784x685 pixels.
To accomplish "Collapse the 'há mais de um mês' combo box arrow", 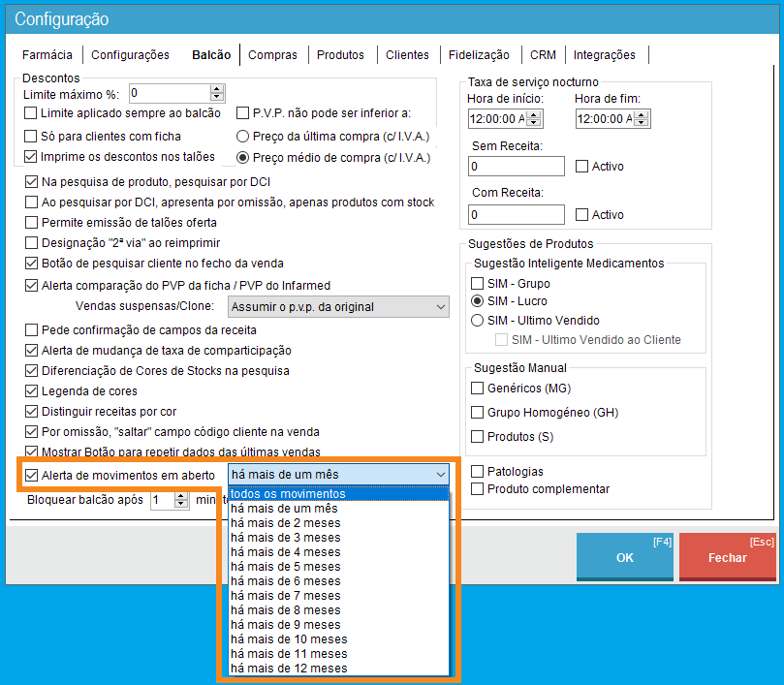I will click(441, 475).
